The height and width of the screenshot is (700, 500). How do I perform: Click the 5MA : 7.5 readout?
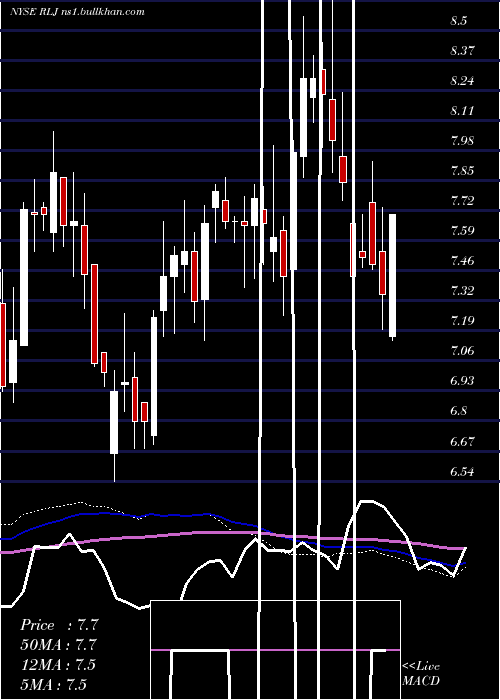pyautogui.click(x=53, y=684)
